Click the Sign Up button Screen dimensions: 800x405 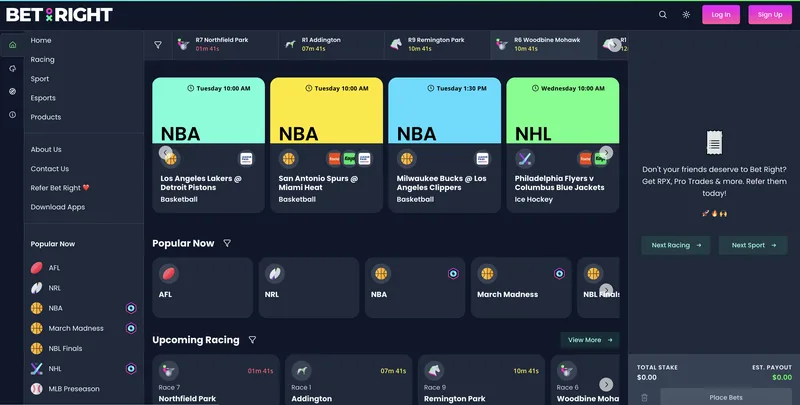tap(769, 15)
